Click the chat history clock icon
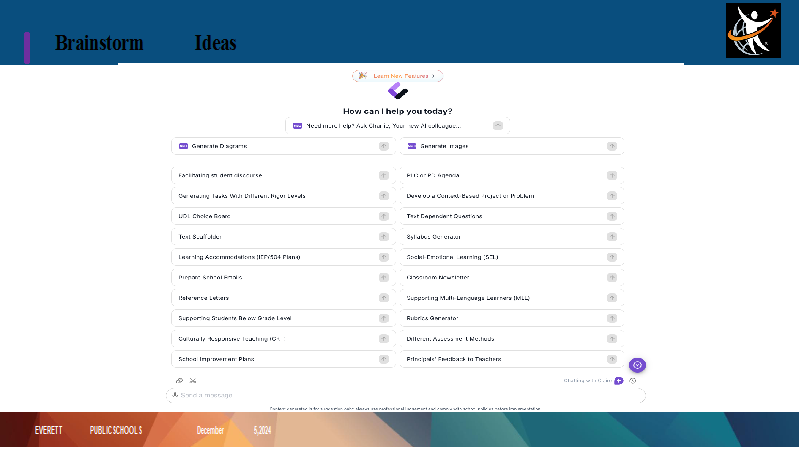The image size is (800, 450). tap(633, 381)
